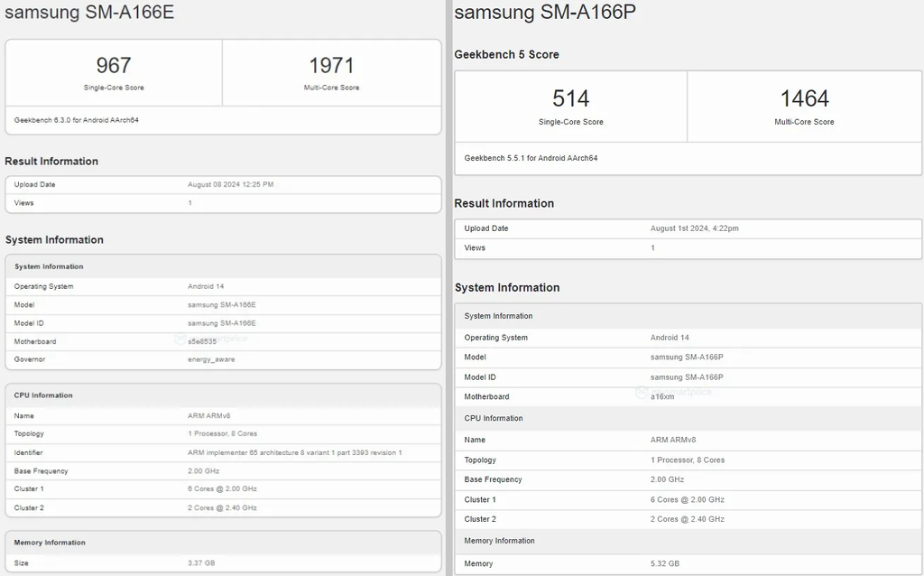This screenshot has width=924, height=576.
Task: Click the "Memory Information" header in SM-A166P panel
Action: tap(499, 541)
